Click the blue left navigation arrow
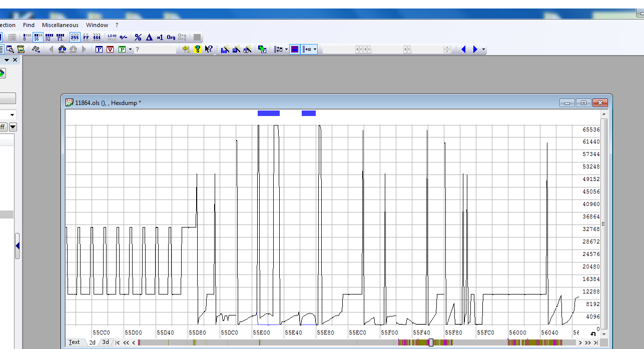 click(x=463, y=49)
